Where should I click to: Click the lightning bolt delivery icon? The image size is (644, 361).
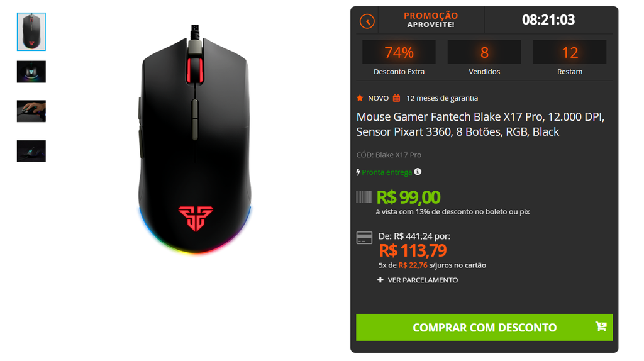click(358, 172)
